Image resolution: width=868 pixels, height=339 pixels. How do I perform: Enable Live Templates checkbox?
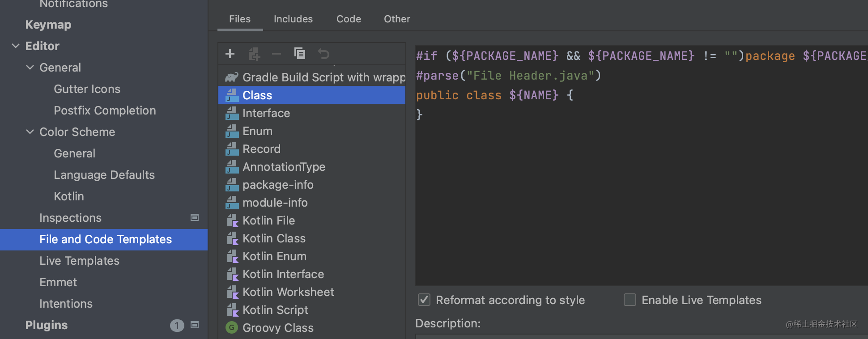pyautogui.click(x=630, y=300)
